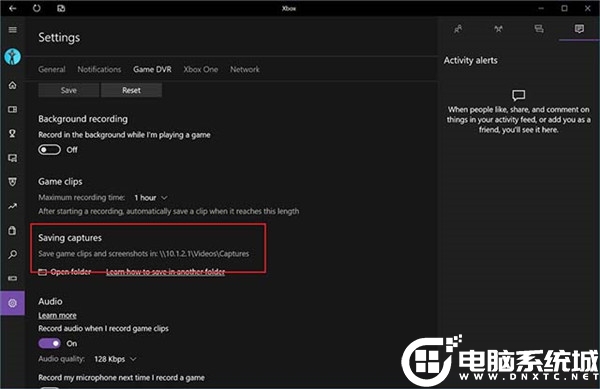Expand Maximum recording time dropdown

151,198
